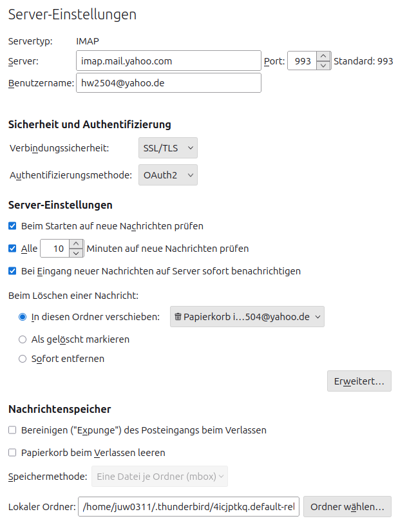Increase the port number with up arrow

pyautogui.click(x=323, y=57)
